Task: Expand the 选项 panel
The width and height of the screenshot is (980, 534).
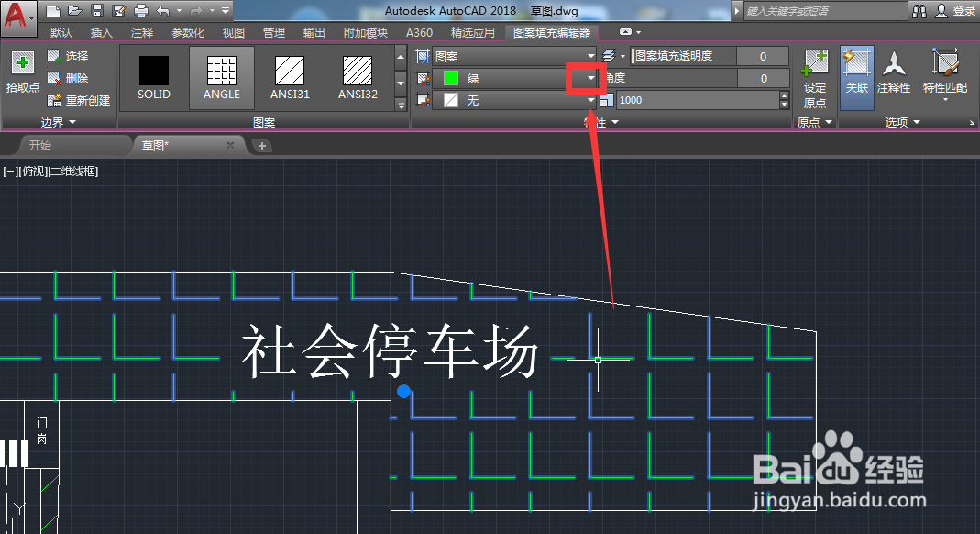Action: click(902, 122)
